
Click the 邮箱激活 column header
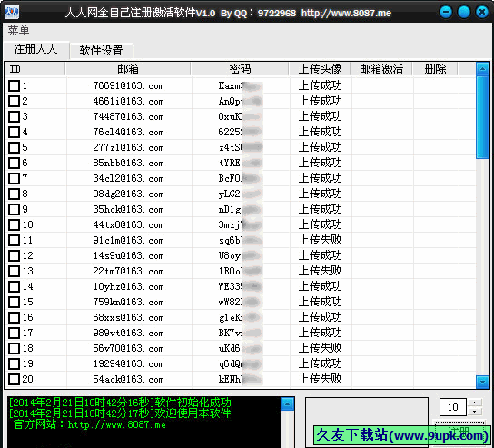pos(381,69)
